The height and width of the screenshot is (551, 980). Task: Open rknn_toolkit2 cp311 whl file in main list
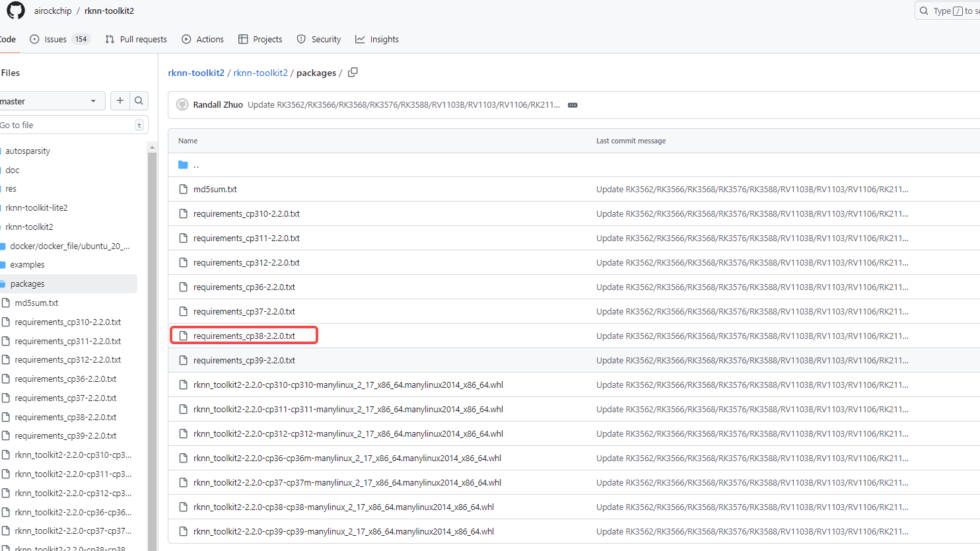348,409
